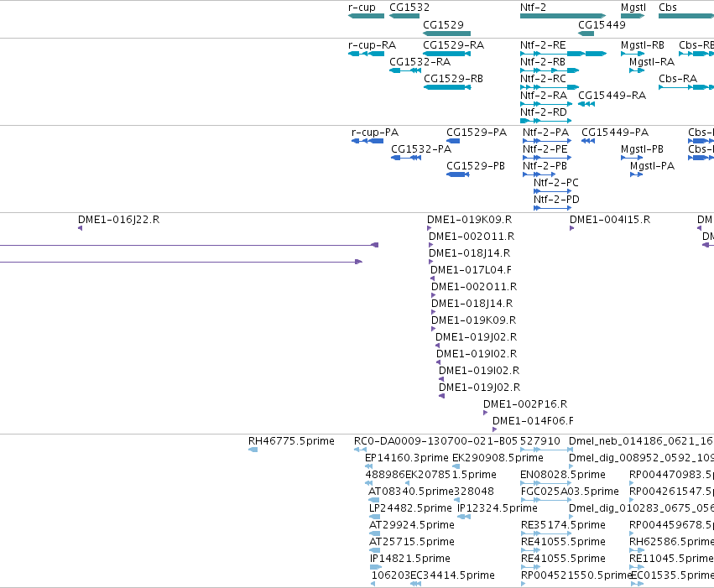The width and height of the screenshot is (714, 588).
Task: Select protein Ntf-2-PB
Action: coord(545,166)
